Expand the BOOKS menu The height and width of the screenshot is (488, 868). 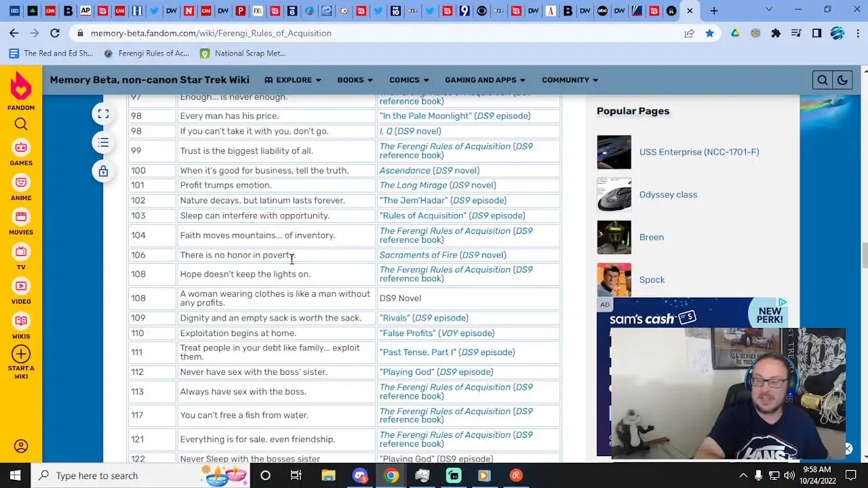pos(355,80)
